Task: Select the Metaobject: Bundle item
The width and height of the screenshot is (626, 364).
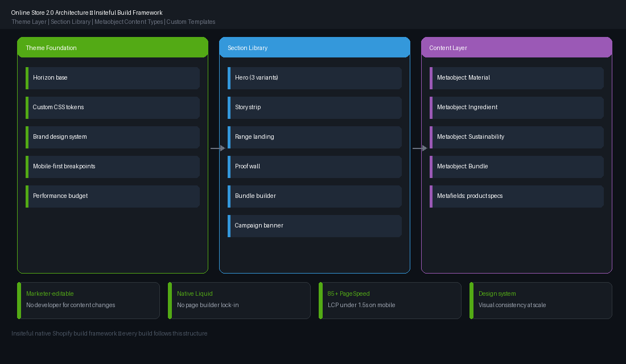Action: (517, 167)
